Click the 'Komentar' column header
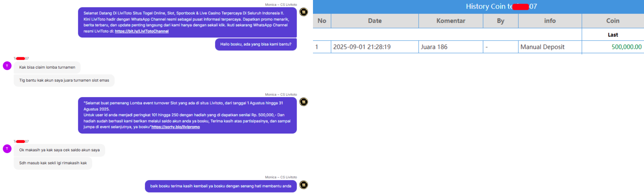Viewport: 644px width, 196px height. point(451,21)
